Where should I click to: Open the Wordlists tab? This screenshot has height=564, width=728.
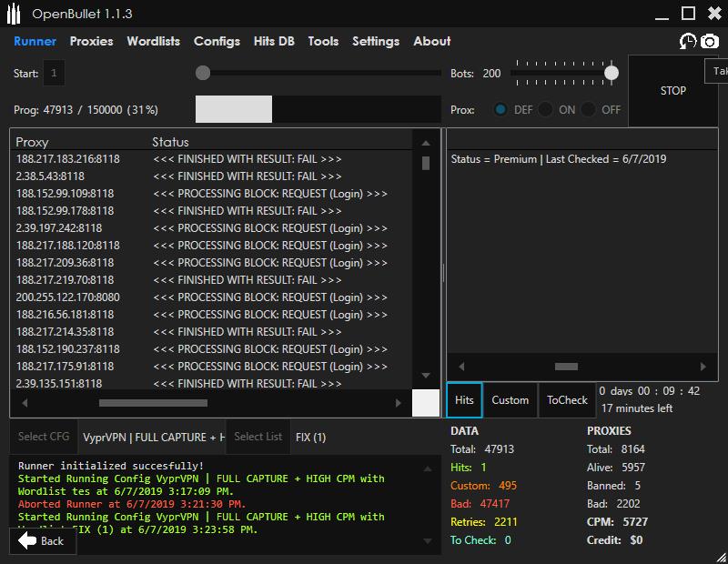click(x=153, y=41)
